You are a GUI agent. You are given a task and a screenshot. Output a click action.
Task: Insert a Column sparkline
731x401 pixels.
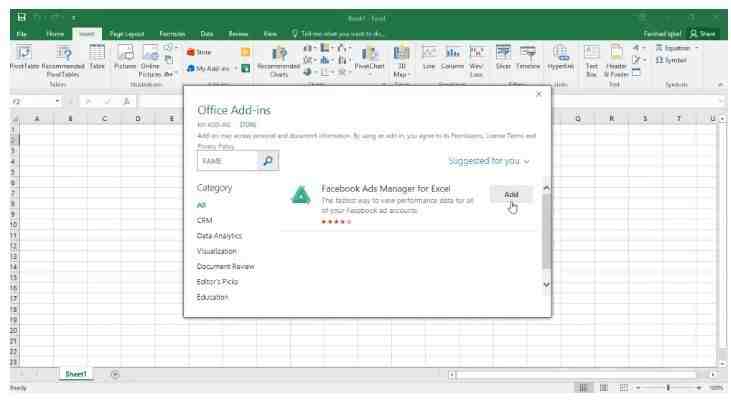(452, 57)
